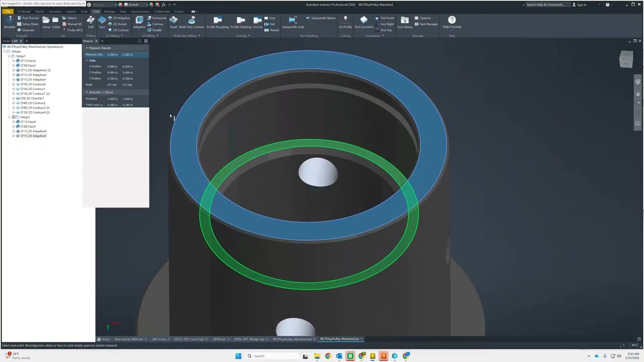Open the File menu
Viewport: 644px width, 362px height.
pos(8,12)
